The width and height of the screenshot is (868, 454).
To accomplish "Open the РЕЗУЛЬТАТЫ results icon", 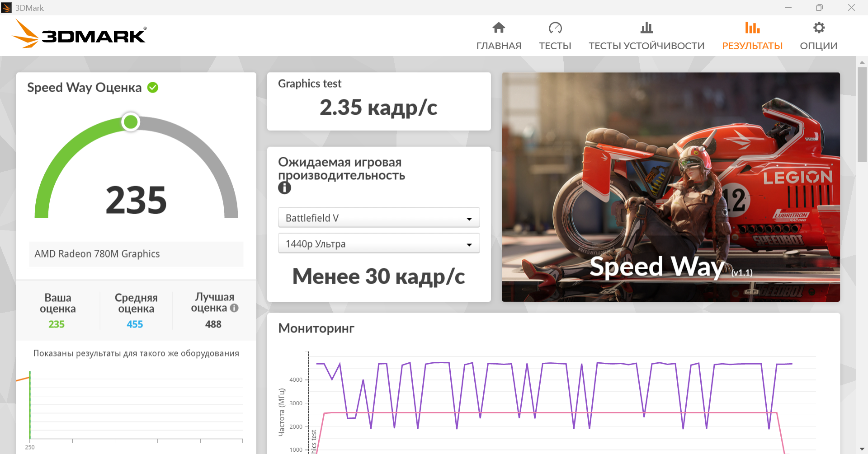I will (752, 28).
